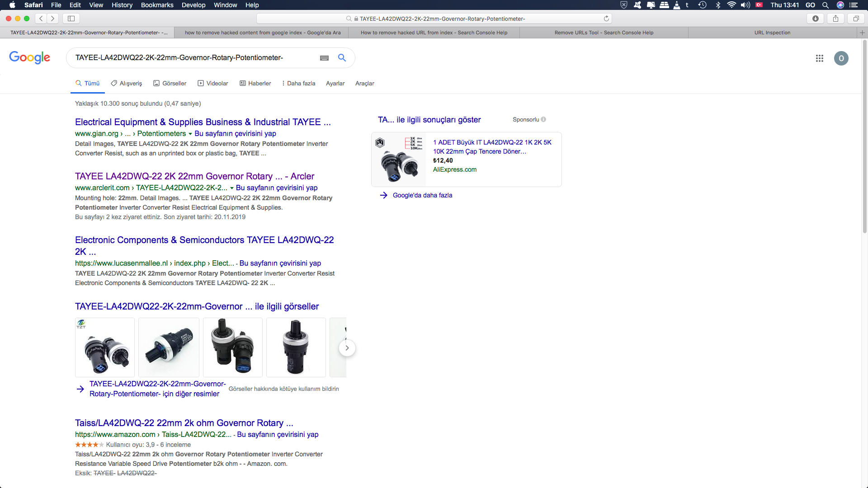Click translate link under lucasenmallee.nl result
Viewport: 868px width, 488px height.
pyautogui.click(x=280, y=263)
